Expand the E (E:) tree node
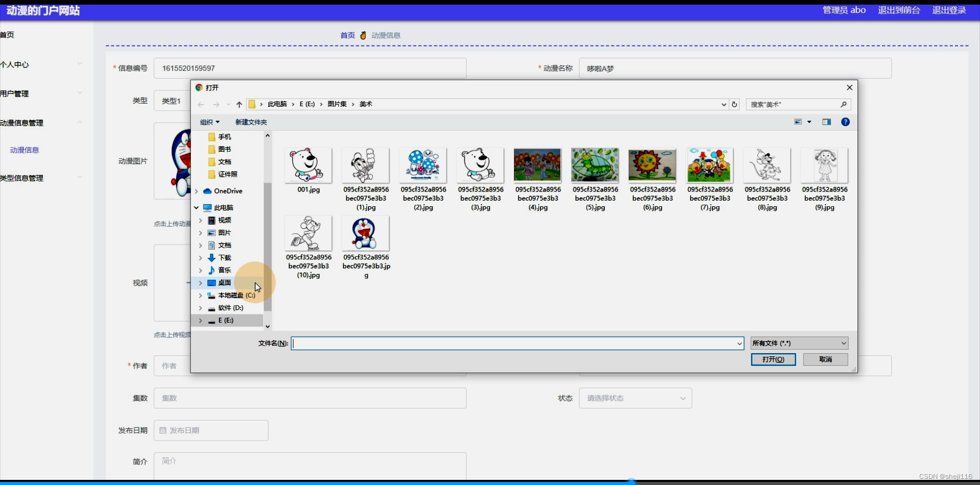The width and height of the screenshot is (980, 485). 201,321
